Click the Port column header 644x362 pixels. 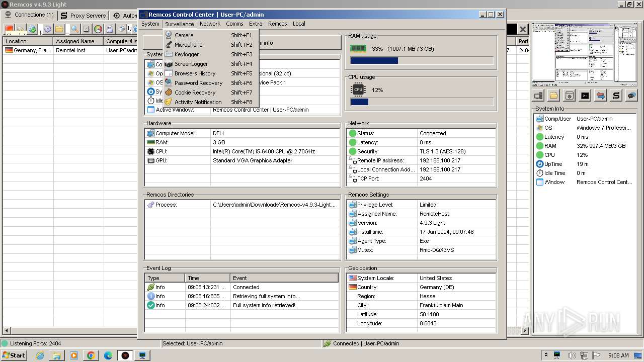523,41
